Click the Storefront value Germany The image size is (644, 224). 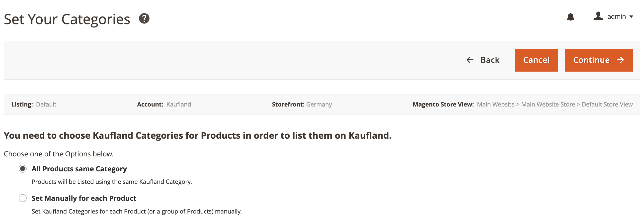pyautogui.click(x=319, y=104)
